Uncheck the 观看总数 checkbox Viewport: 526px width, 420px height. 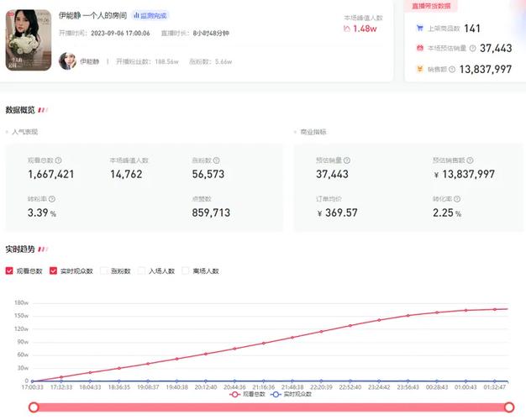[10, 271]
